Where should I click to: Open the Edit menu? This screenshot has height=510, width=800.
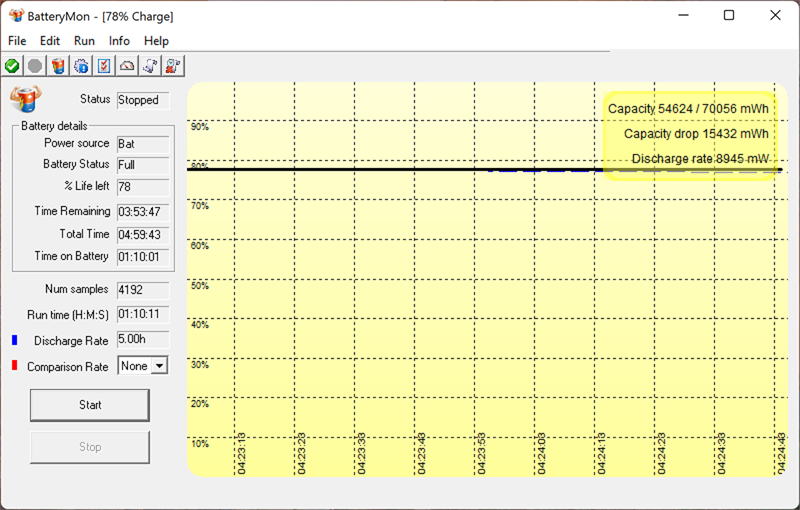tap(50, 41)
